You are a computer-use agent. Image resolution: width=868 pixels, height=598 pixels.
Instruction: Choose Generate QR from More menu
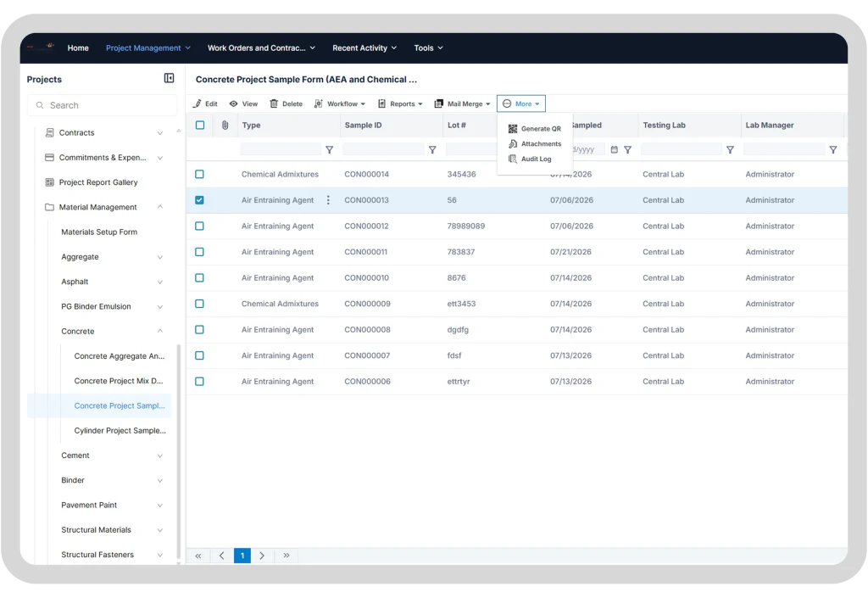click(535, 128)
